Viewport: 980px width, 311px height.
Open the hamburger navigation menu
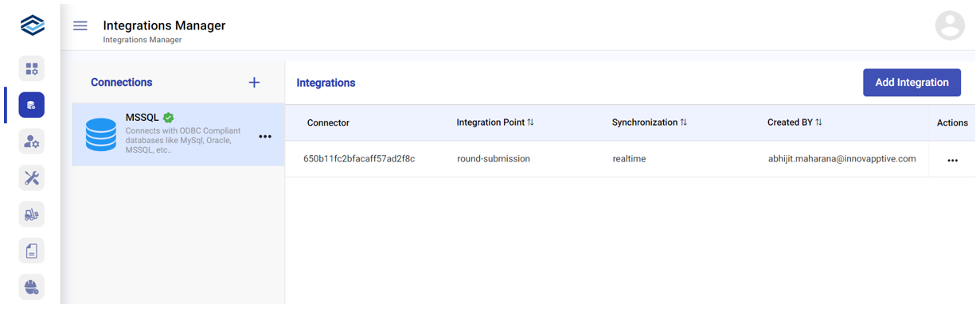[80, 25]
